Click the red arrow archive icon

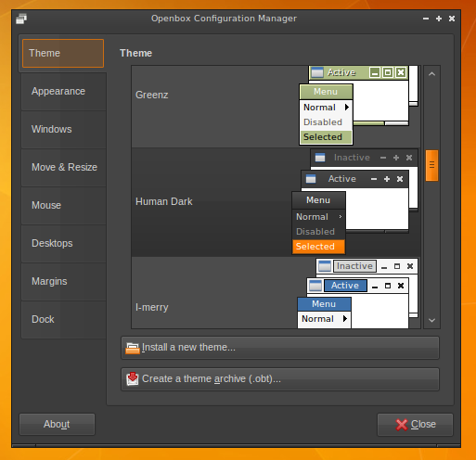click(133, 378)
